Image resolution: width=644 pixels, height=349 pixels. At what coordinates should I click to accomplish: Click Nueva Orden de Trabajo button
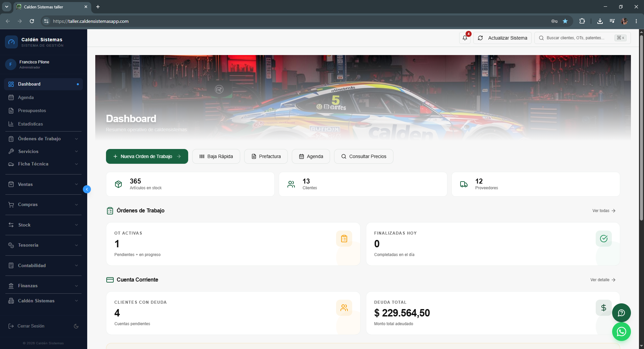147,156
